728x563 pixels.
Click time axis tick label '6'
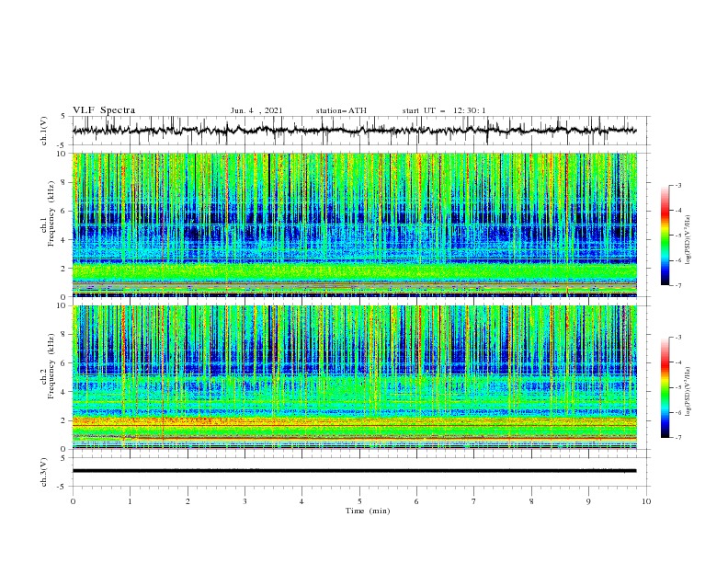coord(416,501)
